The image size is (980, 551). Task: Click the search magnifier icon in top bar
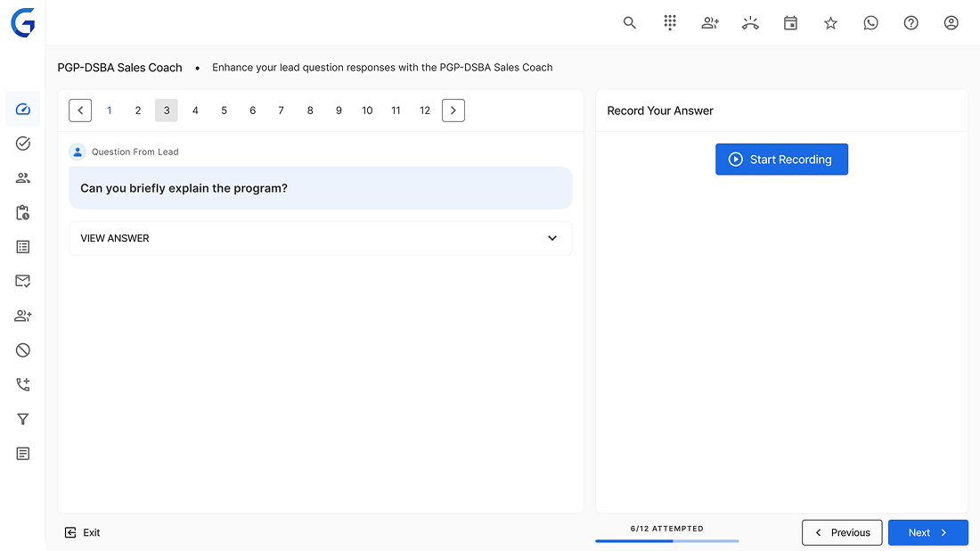pos(630,23)
